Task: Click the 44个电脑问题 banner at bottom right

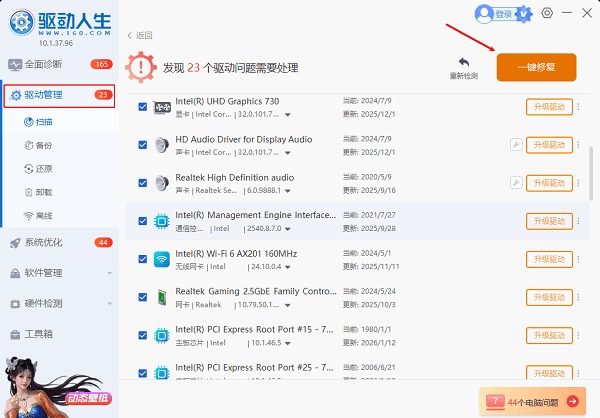Action: [532, 401]
